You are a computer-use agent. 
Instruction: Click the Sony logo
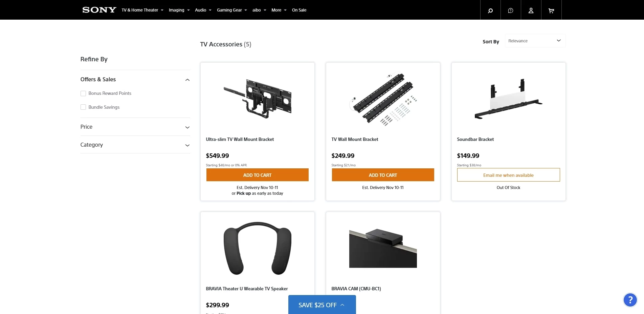[x=99, y=10]
